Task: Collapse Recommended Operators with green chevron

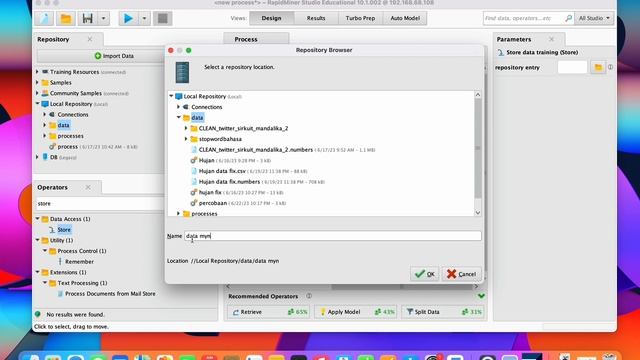Action: point(481,296)
